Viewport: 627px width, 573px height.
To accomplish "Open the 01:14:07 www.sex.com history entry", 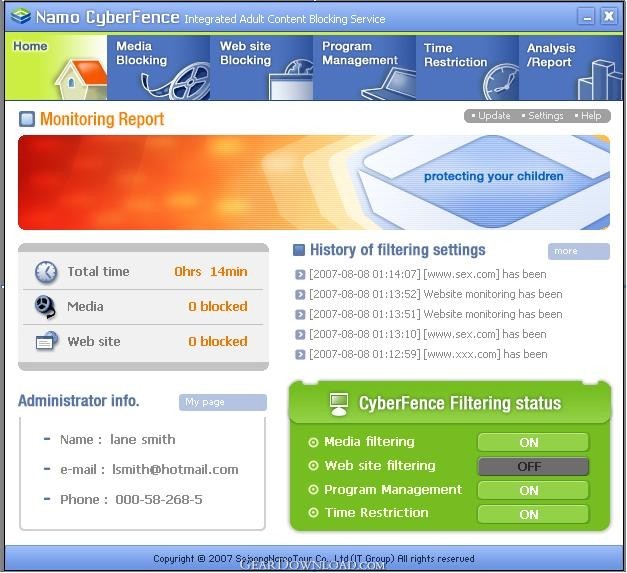I will [x=428, y=275].
